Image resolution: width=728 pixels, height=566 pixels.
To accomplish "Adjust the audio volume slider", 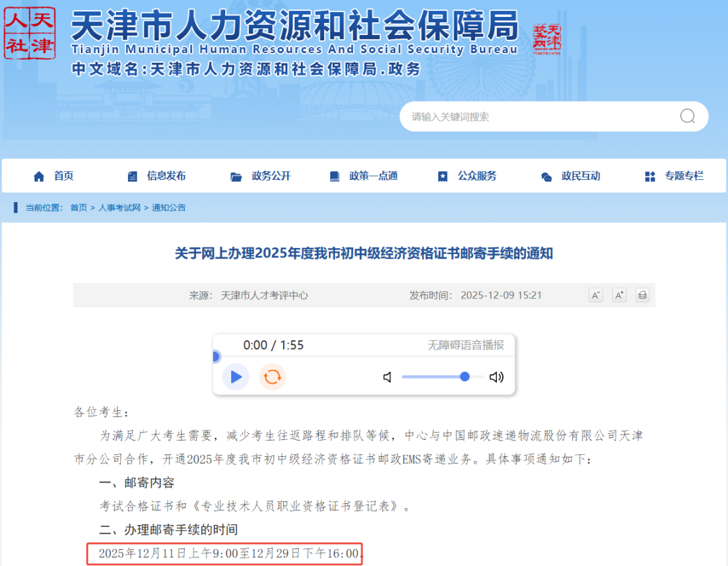I will point(442,377).
